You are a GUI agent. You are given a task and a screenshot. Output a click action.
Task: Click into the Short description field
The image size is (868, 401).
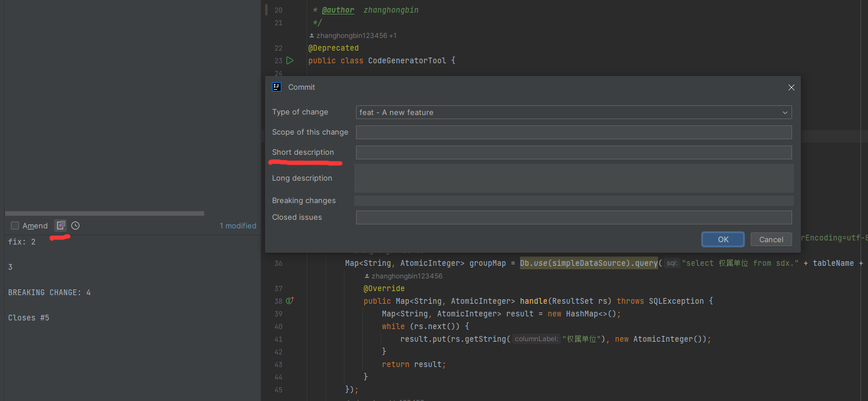pos(574,152)
